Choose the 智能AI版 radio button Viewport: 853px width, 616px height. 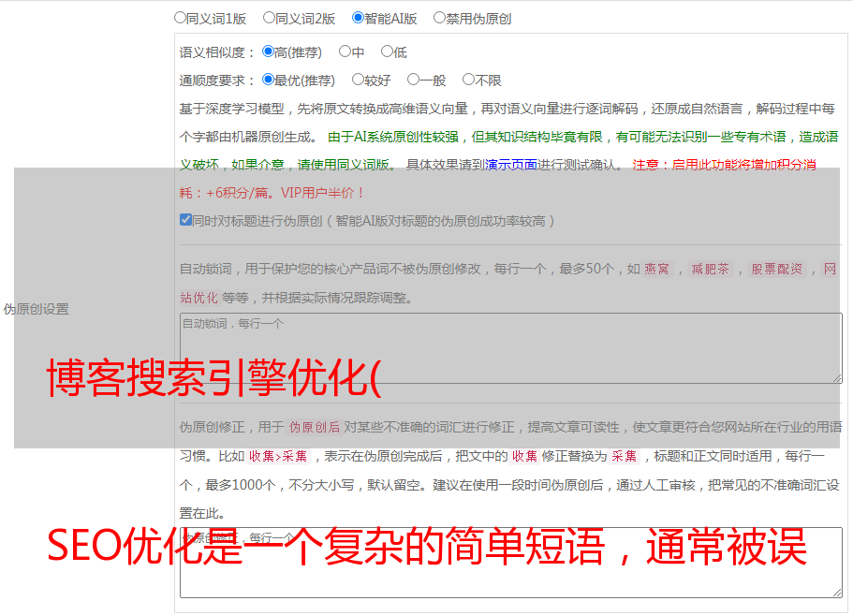[x=358, y=17]
